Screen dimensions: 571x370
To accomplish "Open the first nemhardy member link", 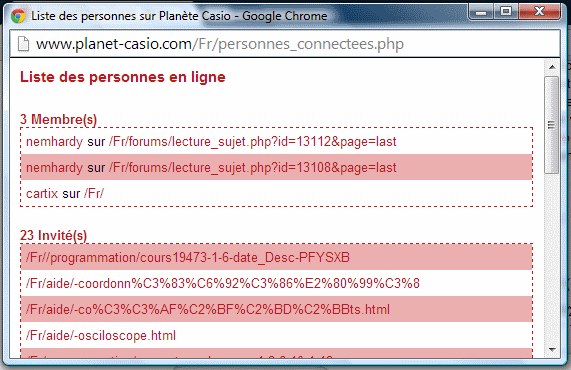I will click(x=55, y=142).
